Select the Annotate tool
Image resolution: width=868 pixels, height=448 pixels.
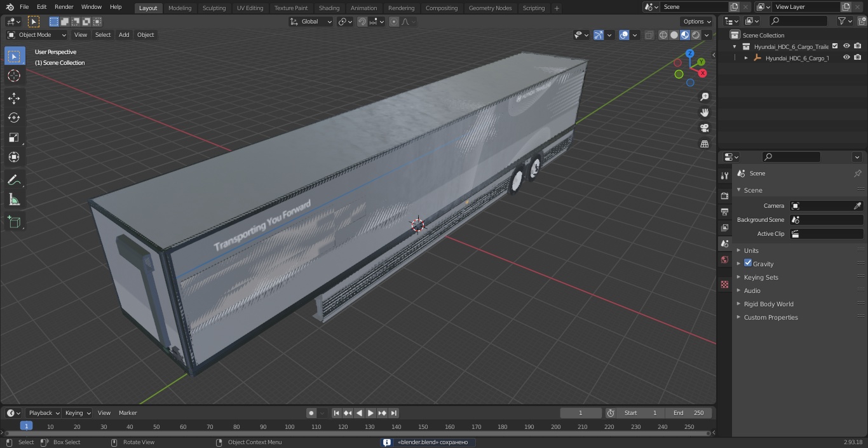click(14, 180)
